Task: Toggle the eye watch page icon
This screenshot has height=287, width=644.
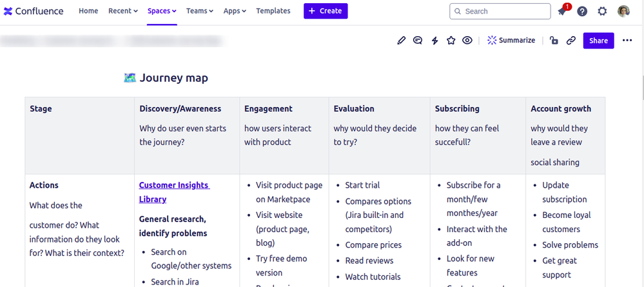Action: click(x=467, y=40)
